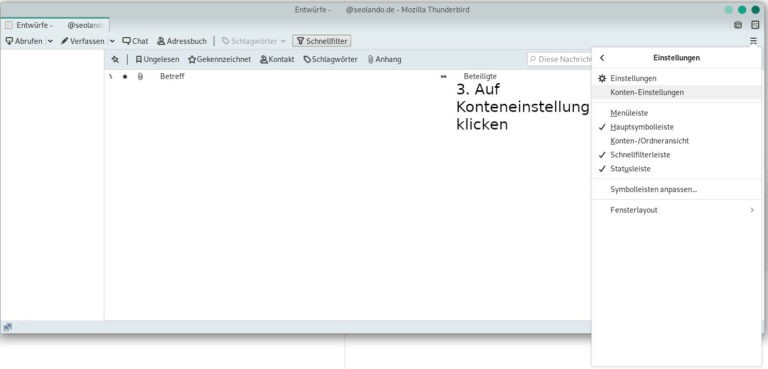Filter by Anhang attachment icon

(x=384, y=59)
